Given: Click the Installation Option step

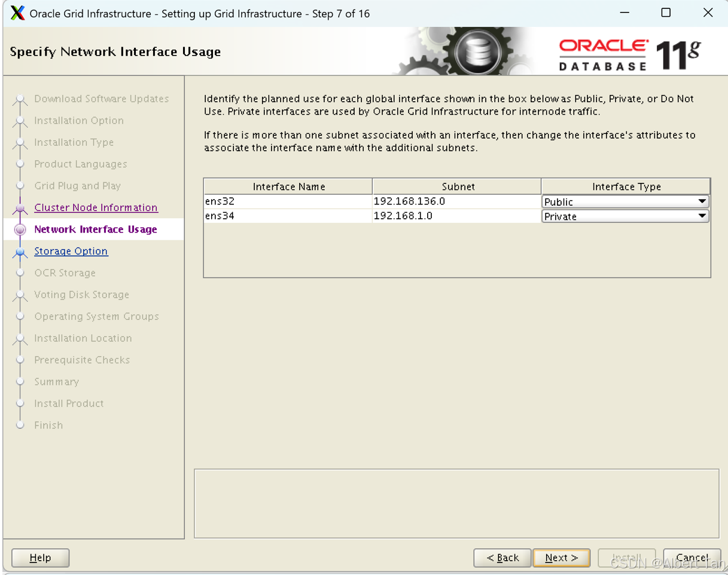Looking at the screenshot, I should [x=79, y=121].
